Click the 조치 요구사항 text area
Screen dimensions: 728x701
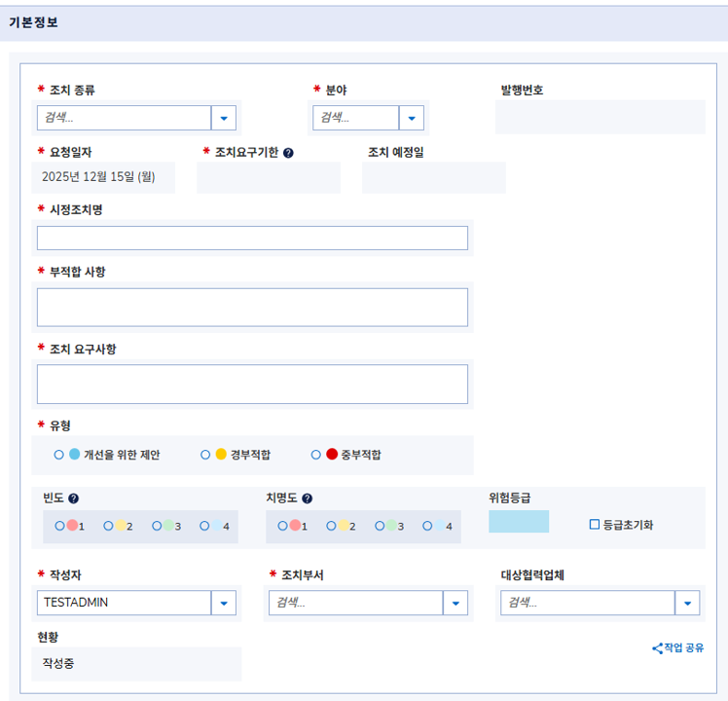pos(252,384)
